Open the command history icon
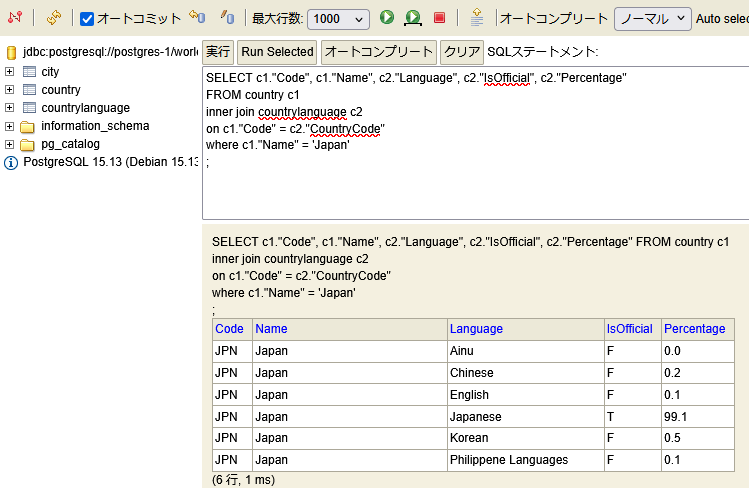Image resolution: width=749 pixels, height=488 pixels. [x=477, y=18]
